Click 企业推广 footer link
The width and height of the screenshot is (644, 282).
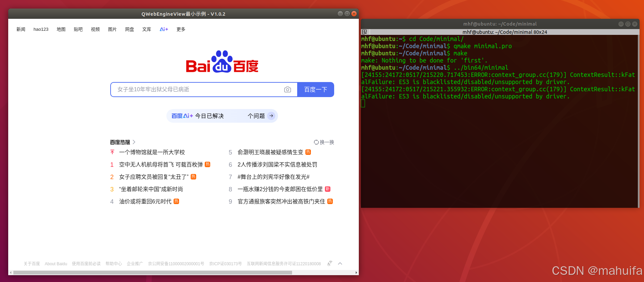(x=135, y=264)
